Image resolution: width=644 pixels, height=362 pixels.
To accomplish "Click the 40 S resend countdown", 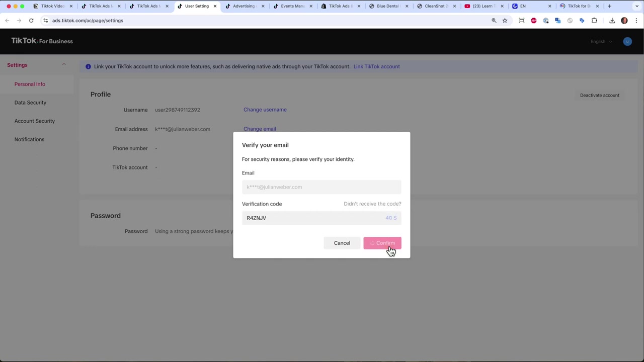I will click(391, 218).
